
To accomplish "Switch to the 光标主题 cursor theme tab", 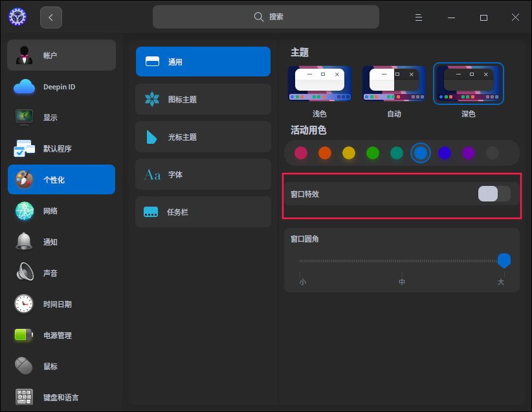I will (203, 137).
